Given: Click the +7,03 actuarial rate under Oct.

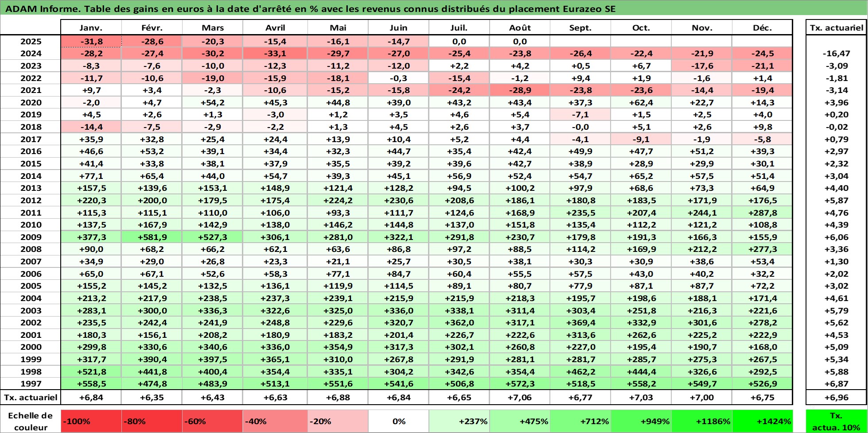Looking at the screenshot, I should pos(641,398).
